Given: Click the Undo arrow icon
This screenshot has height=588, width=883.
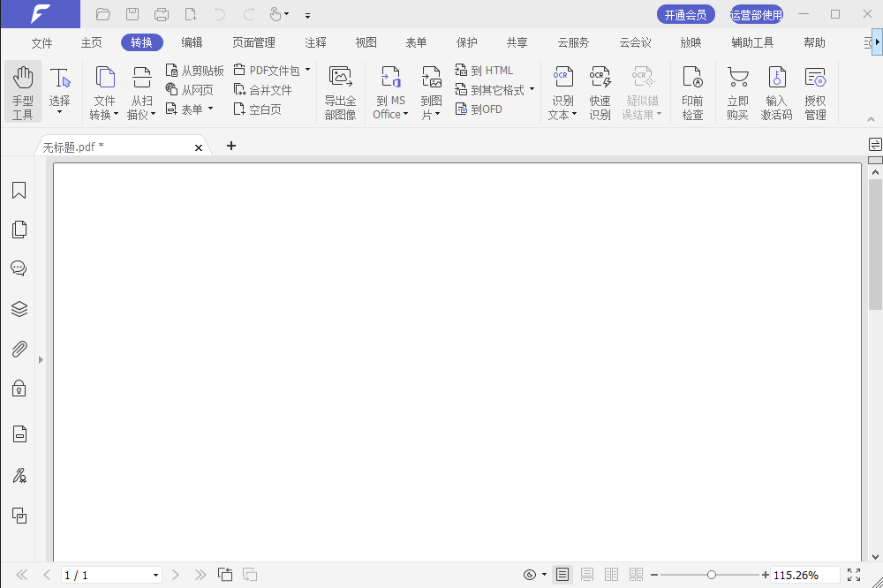Looking at the screenshot, I should (220, 14).
